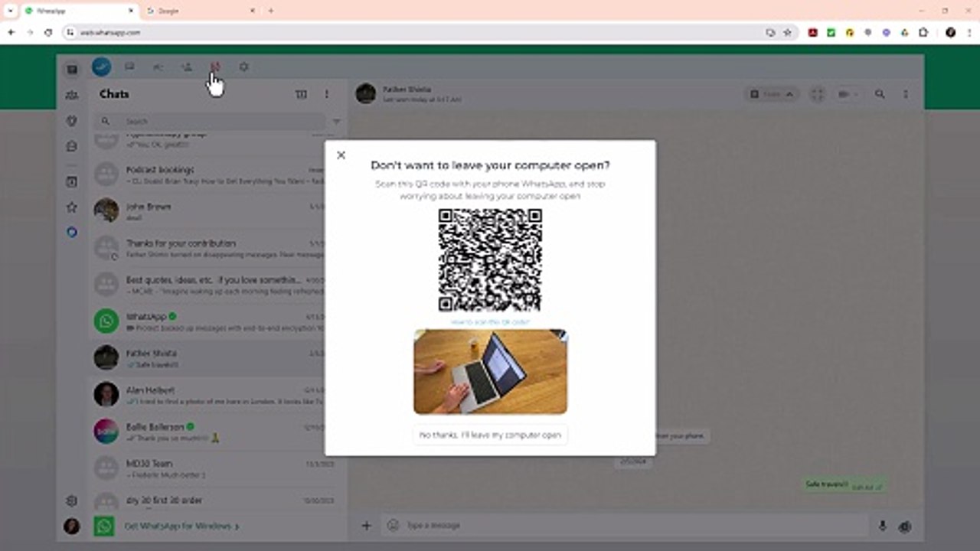This screenshot has width=980, height=551.
Task: Click the icon right of the microphone
Action: (905, 527)
